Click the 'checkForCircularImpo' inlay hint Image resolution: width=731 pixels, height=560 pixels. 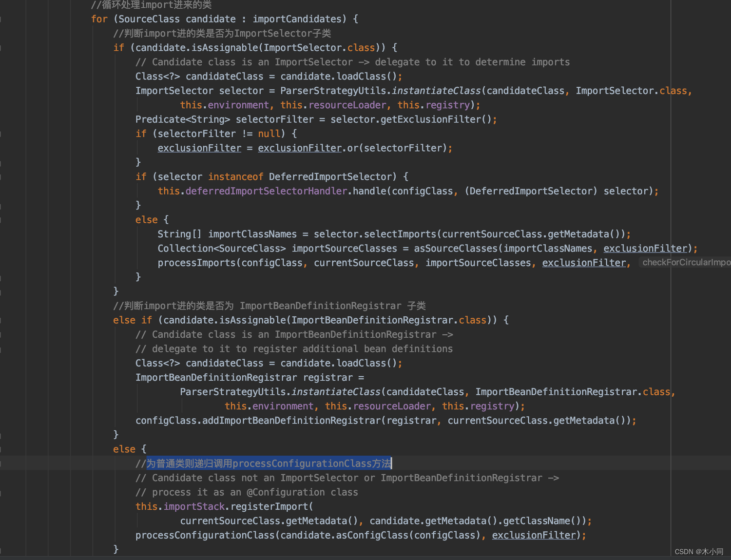tap(686, 262)
